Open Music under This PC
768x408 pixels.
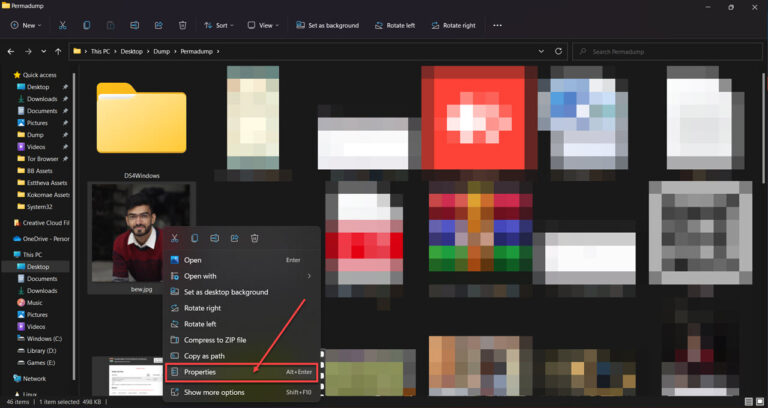click(30, 303)
